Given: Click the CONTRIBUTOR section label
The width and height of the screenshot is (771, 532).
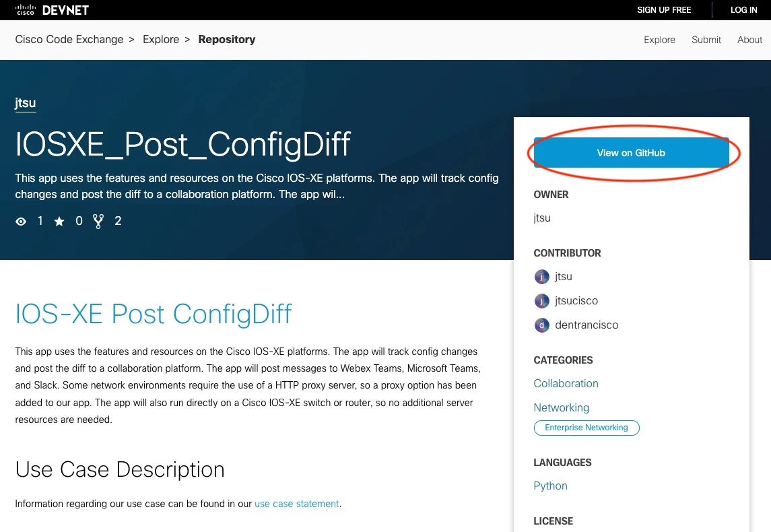Looking at the screenshot, I should [567, 253].
